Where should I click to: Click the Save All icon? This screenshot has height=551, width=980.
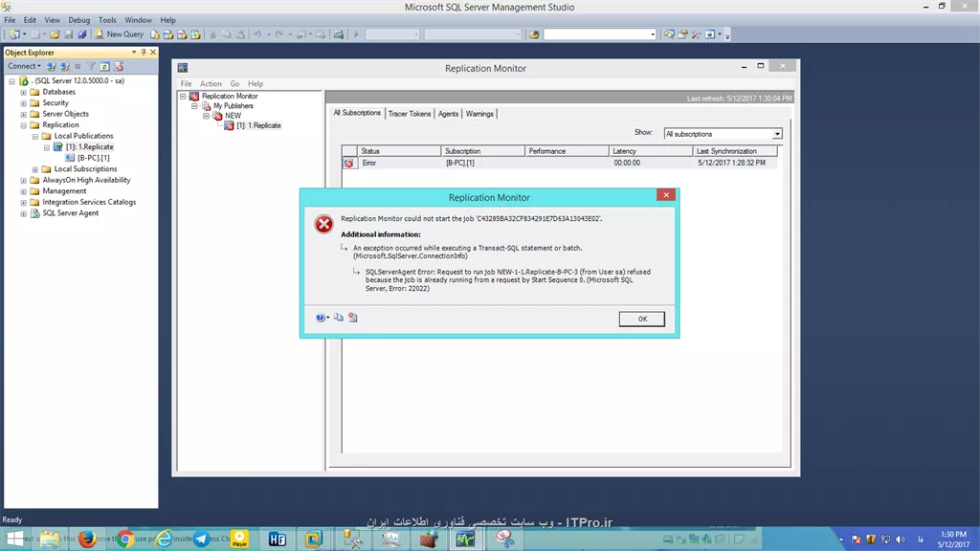82,34
